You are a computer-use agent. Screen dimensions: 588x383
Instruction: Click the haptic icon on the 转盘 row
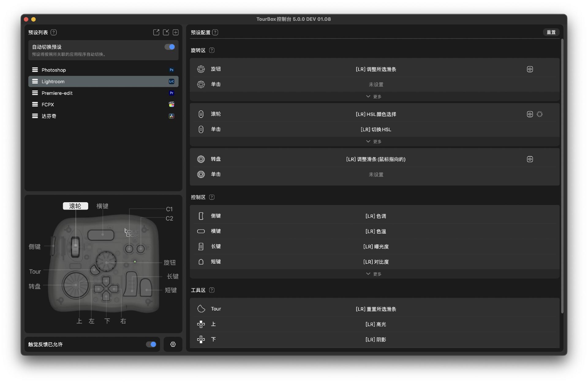[x=530, y=159]
